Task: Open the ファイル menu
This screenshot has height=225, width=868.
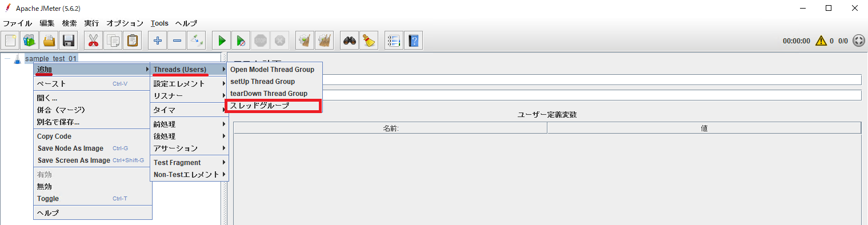Action: (x=18, y=23)
